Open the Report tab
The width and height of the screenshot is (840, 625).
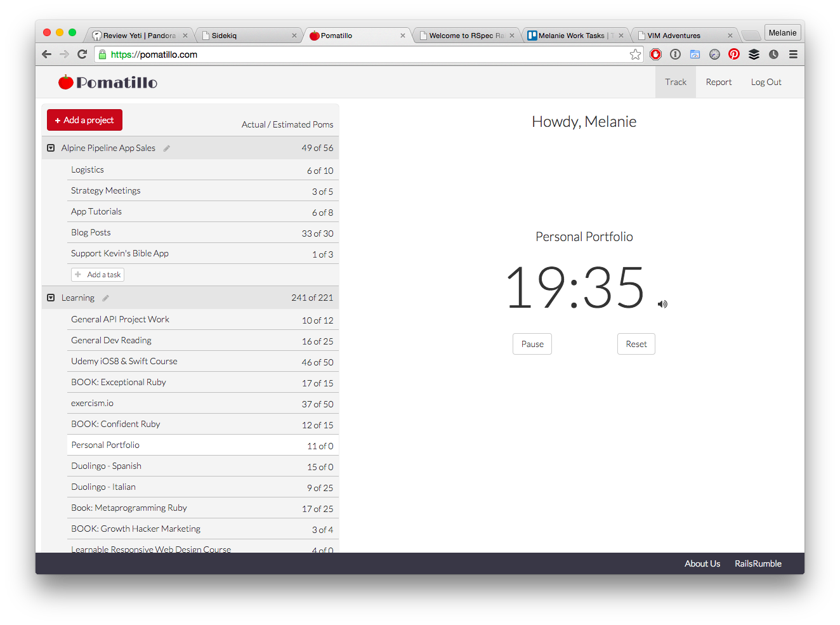pyautogui.click(x=719, y=82)
